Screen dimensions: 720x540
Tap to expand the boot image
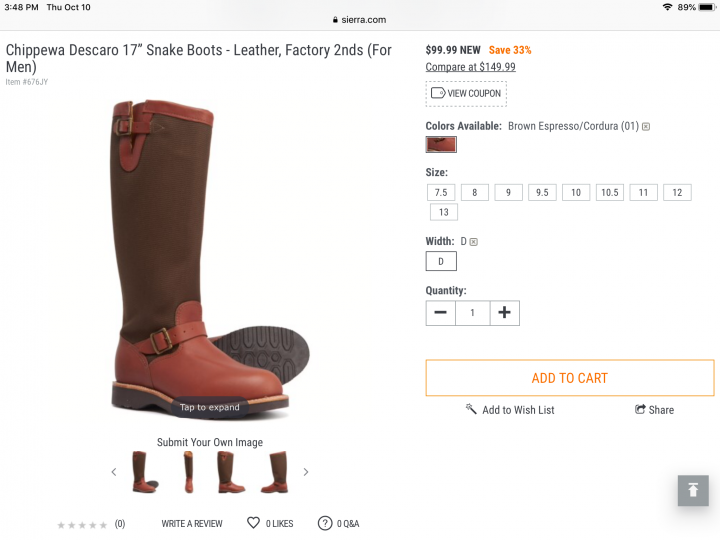(x=210, y=407)
